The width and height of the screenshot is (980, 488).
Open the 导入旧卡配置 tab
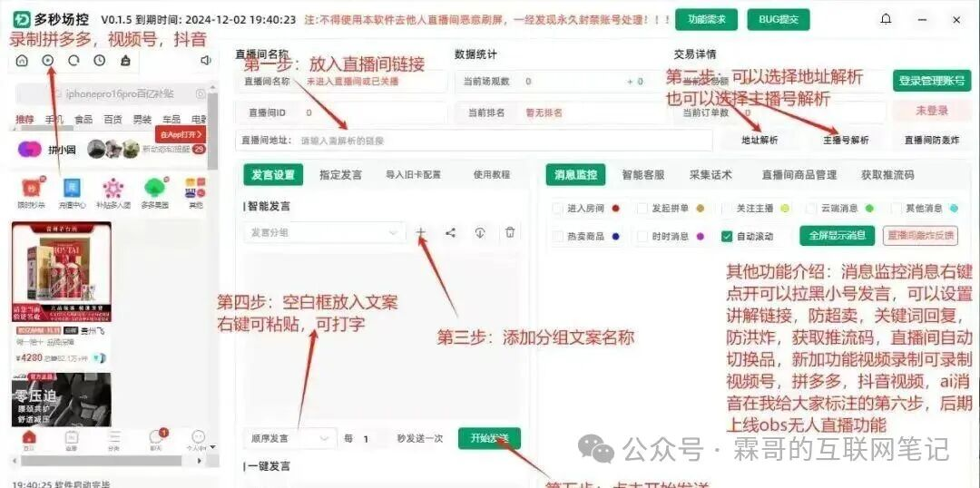[x=413, y=175]
